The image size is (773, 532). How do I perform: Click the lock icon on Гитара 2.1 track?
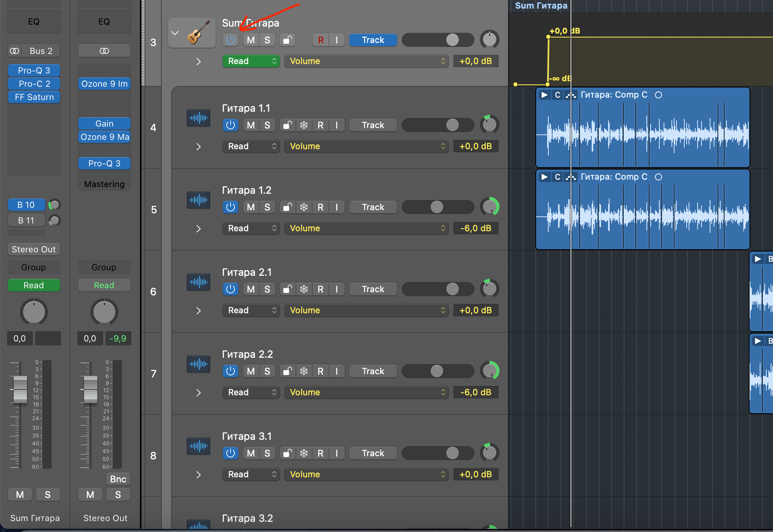point(288,289)
